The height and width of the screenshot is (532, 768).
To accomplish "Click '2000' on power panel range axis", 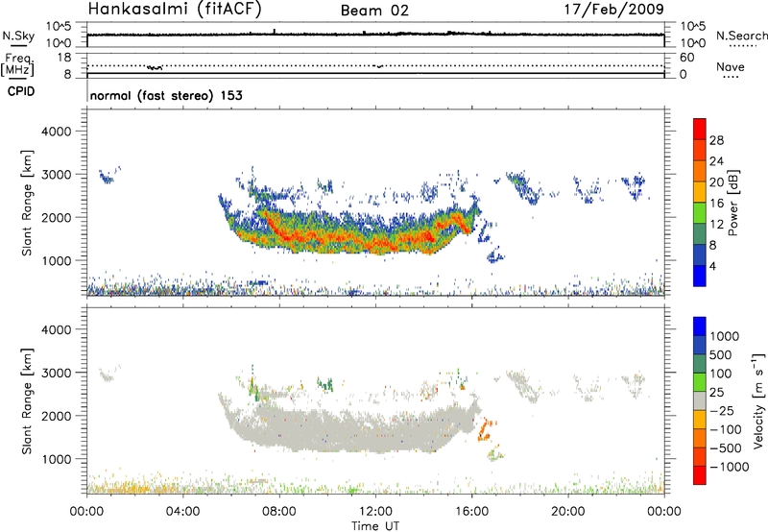I will click(x=57, y=217).
